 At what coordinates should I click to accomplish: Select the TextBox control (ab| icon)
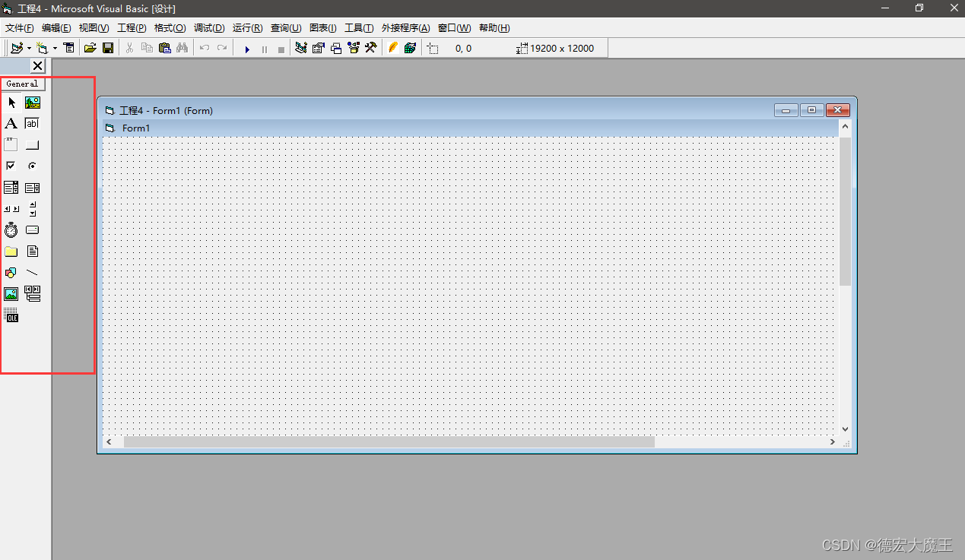pos(33,123)
